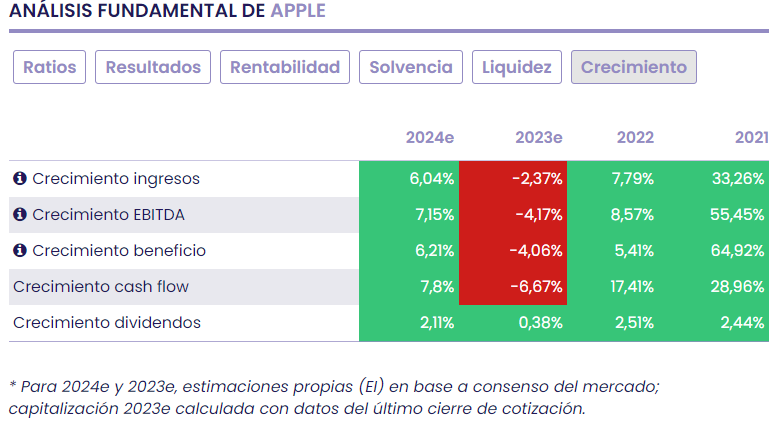
Task: Open the Ratios tab
Action: [x=50, y=68]
